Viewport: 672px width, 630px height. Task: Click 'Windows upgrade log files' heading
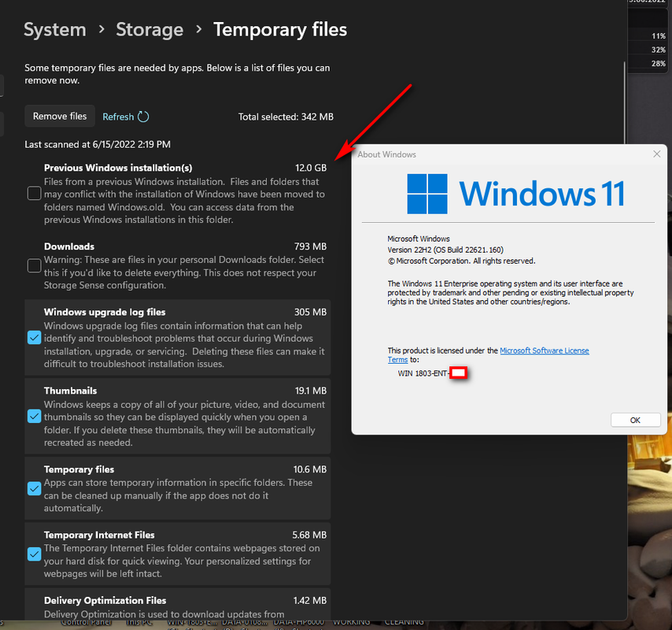105,312
